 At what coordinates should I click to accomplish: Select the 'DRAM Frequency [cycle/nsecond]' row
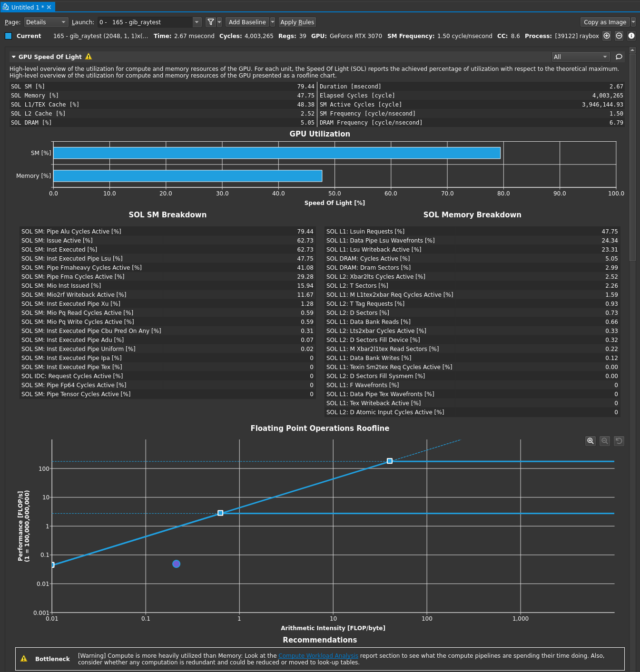471,123
